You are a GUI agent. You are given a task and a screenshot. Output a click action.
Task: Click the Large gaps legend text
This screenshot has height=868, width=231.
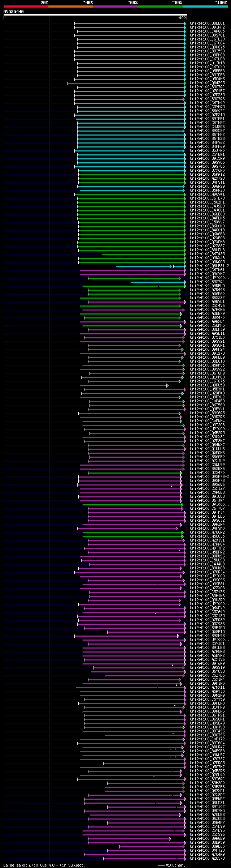[x=44, y=865]
